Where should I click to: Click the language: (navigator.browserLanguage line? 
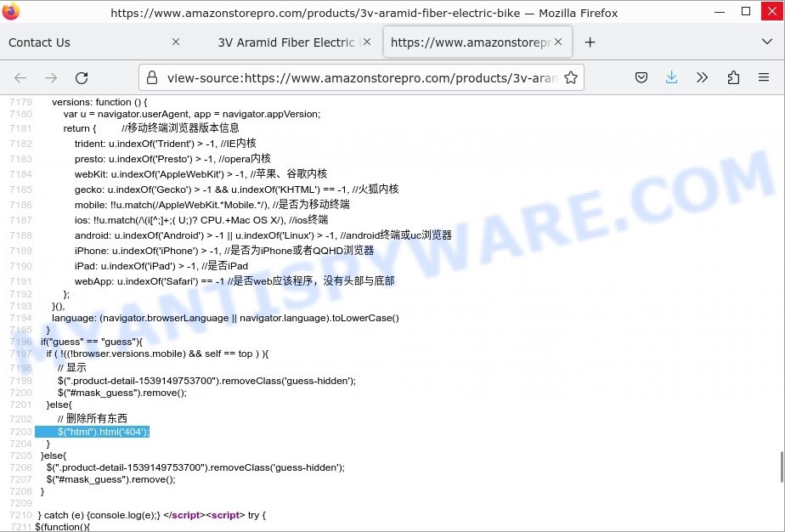point(225,318)
